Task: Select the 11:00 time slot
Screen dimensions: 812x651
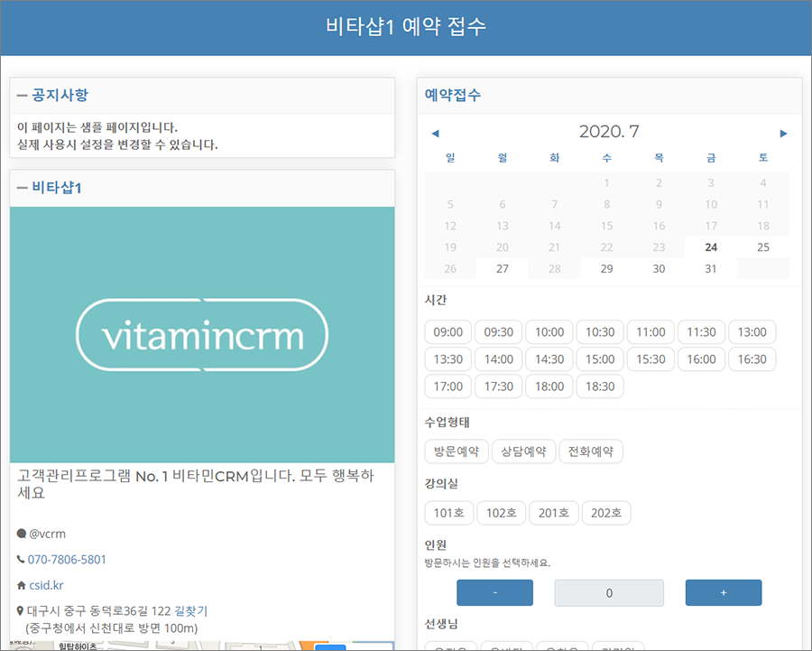Action: point(651,332)
